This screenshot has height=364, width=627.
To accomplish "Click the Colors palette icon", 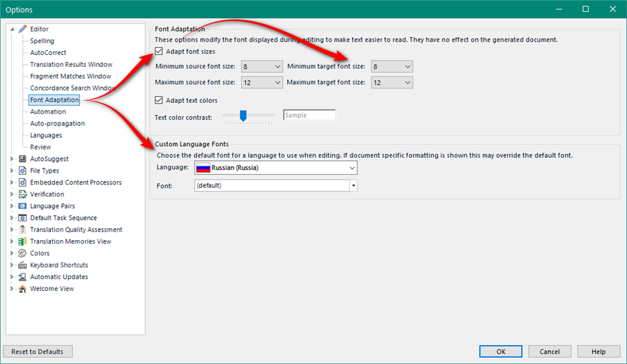I will pos(22,253).
